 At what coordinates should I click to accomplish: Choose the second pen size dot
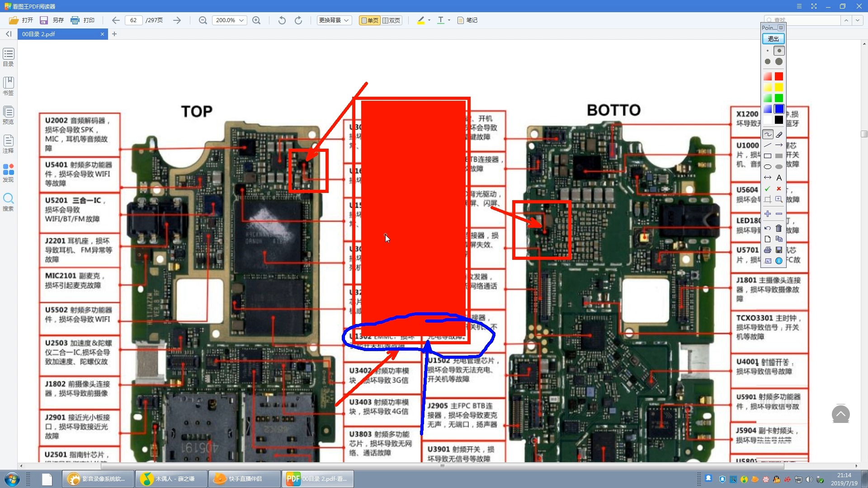click(779, 51)
